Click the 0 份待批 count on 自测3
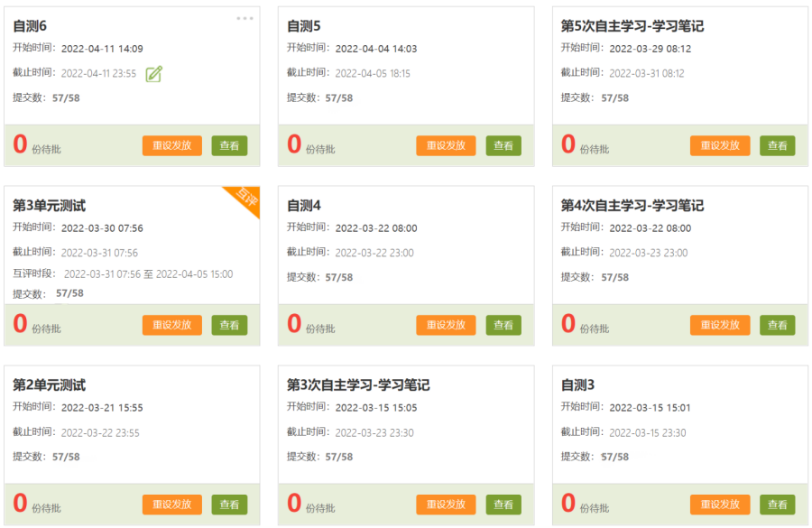Image resolution: width=812 pixels, height=528 pixels. tap(584, 505)
